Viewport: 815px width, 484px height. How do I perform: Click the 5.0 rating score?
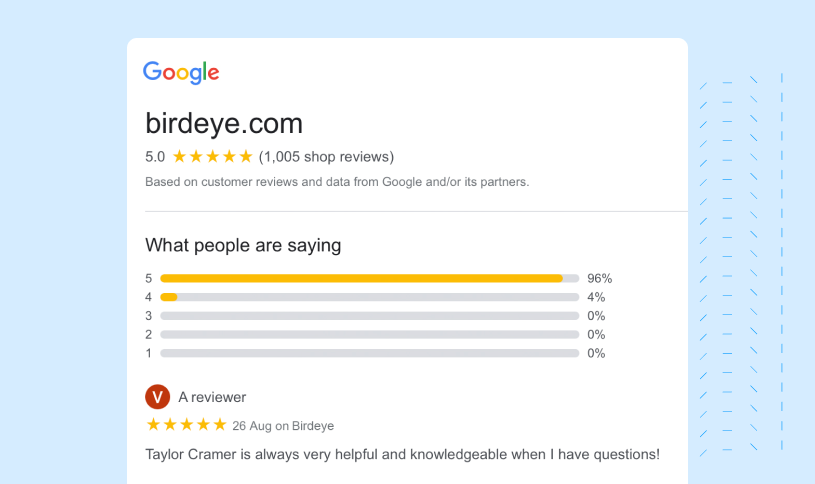coord(155,157)
